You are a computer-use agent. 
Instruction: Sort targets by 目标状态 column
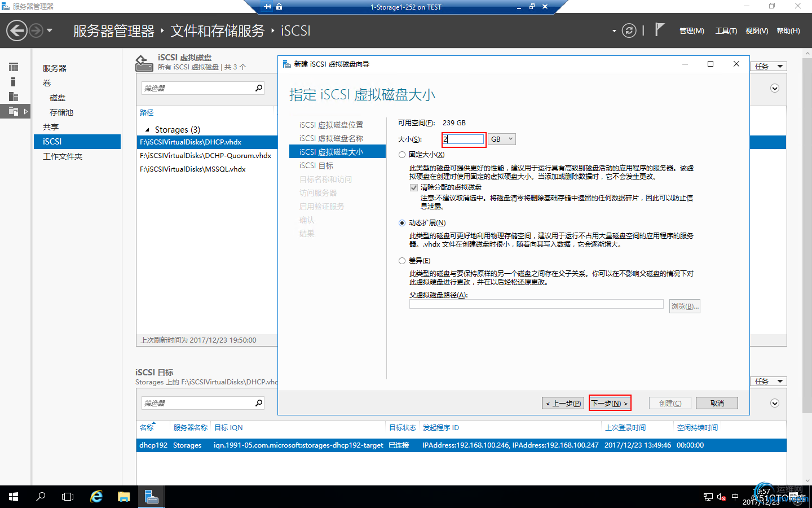point(403,428)
